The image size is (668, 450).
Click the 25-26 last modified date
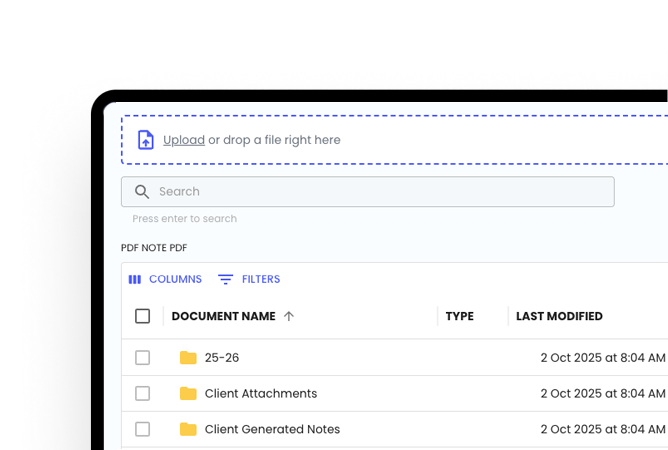(x=603, y=358)
